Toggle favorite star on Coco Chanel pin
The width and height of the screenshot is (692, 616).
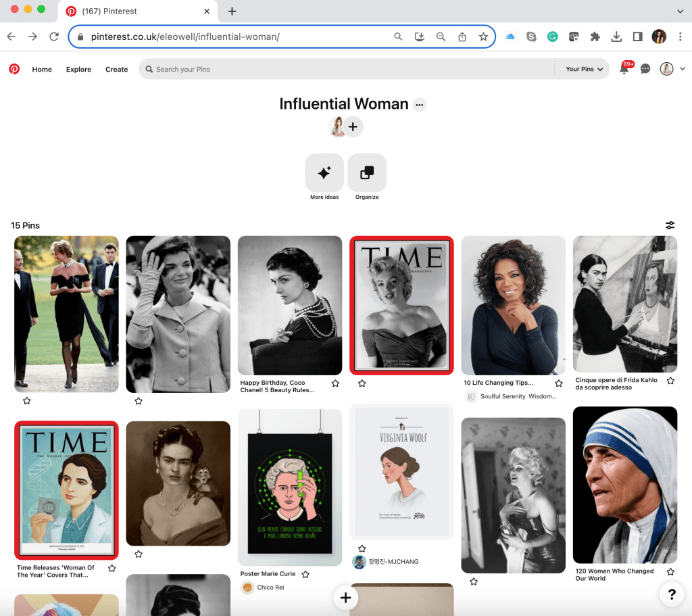pyautogui.click(x=335, y=383)
